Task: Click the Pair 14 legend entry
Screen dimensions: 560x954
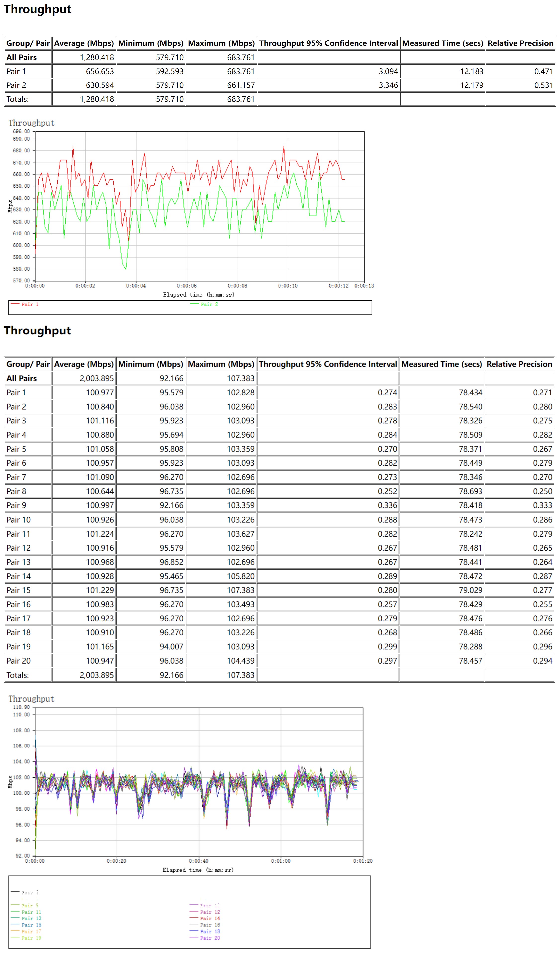Action: point(205,919)
